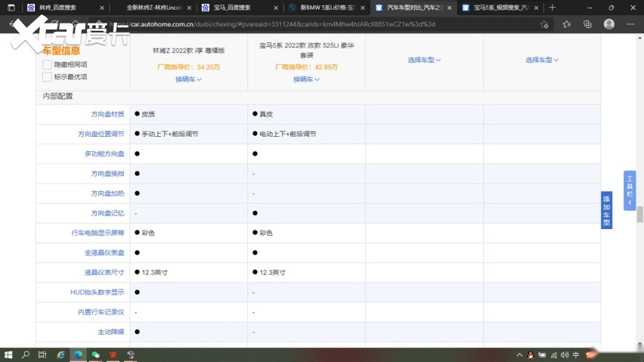Close the 宝马_百度搜索 tab
Viewport: 644px width, 362px height.
[x=276, y=8]
